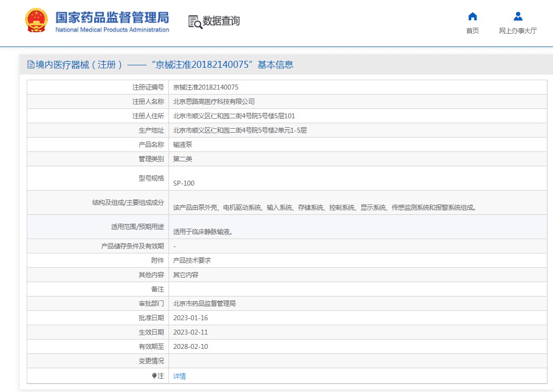Click model value SP-100
Screen dimensions: 553x392
(x=184, y=183)
